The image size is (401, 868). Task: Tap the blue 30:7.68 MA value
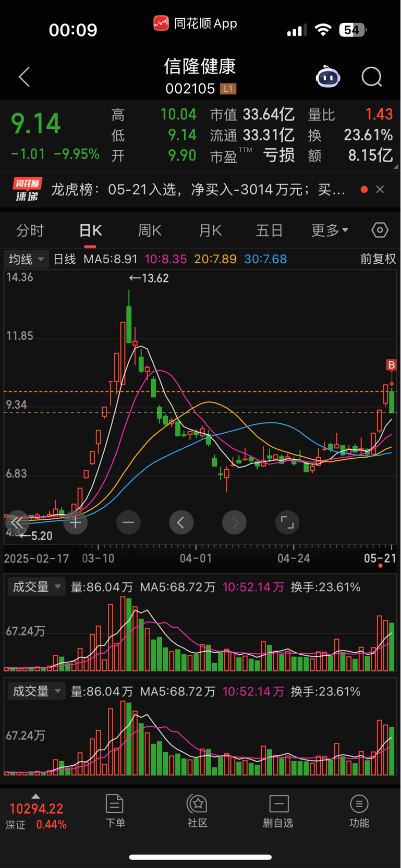265,259
